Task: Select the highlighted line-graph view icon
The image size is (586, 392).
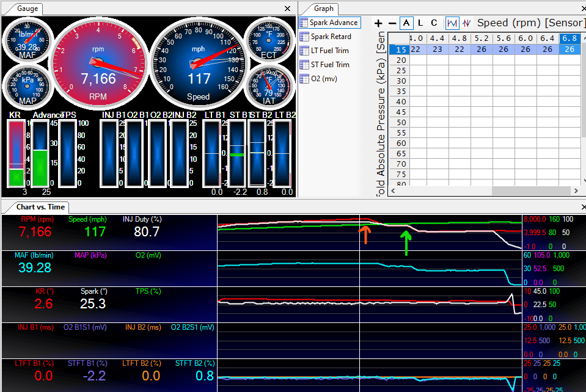Action: [x=452, y=23]
